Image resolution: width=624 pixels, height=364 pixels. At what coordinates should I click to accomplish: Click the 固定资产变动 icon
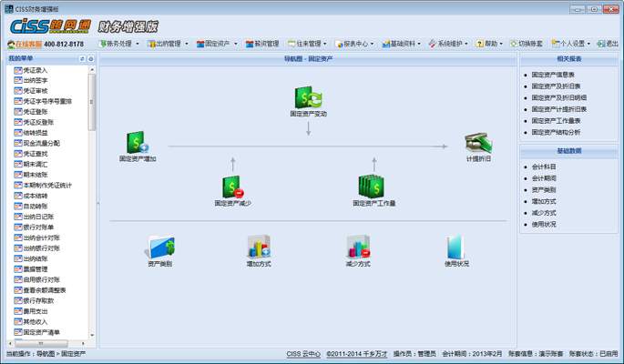[x=308, y=98]
